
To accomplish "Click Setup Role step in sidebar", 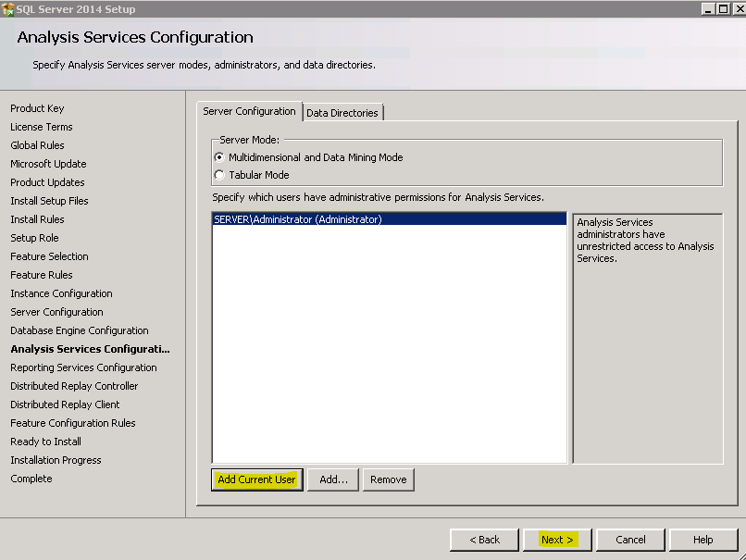I will tap(34, 238).
